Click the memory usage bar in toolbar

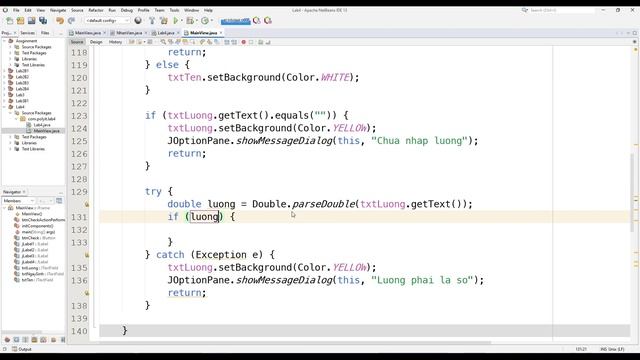coord(236,20)
